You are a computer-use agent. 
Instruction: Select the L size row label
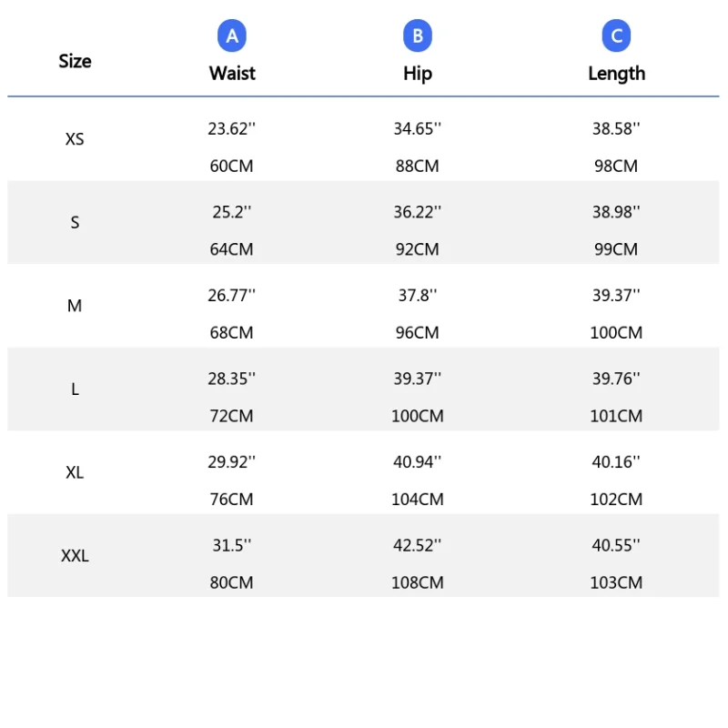pos(75,389)
